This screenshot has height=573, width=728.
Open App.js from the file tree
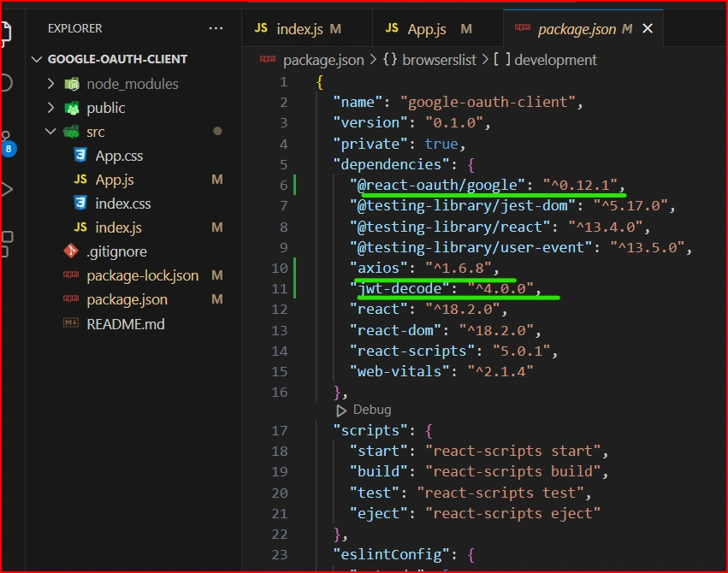tap(115, 180)
